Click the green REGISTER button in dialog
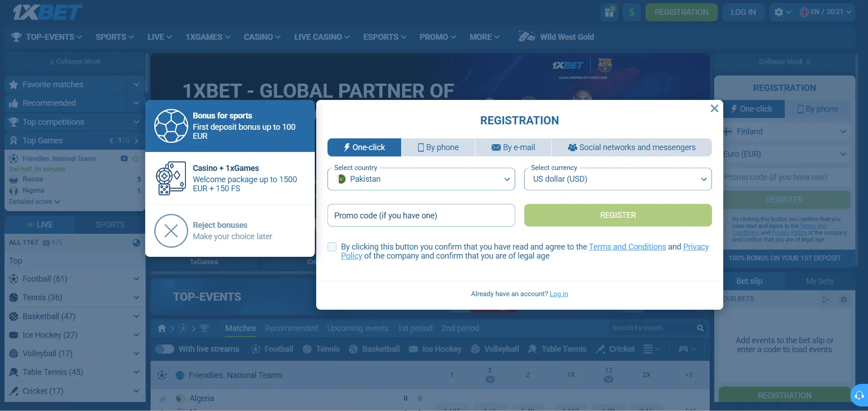The image size is (868, 411). pos(618,215)
